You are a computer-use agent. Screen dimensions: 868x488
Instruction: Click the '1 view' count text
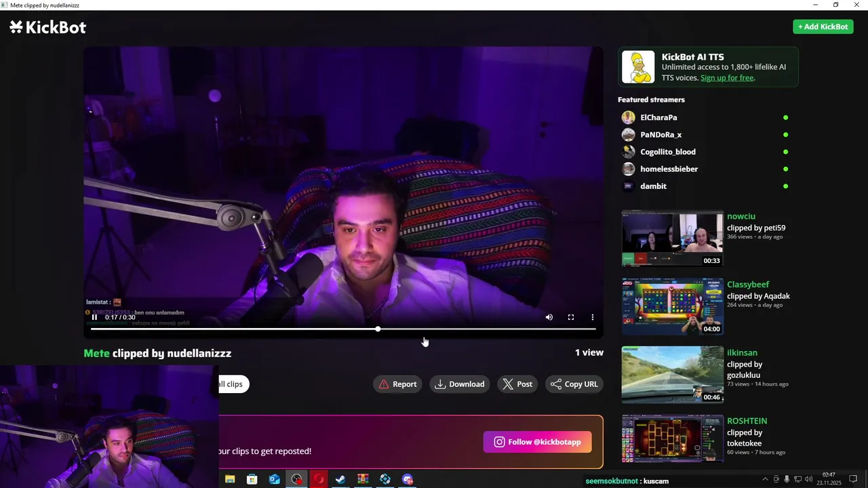tap(589, 352)
